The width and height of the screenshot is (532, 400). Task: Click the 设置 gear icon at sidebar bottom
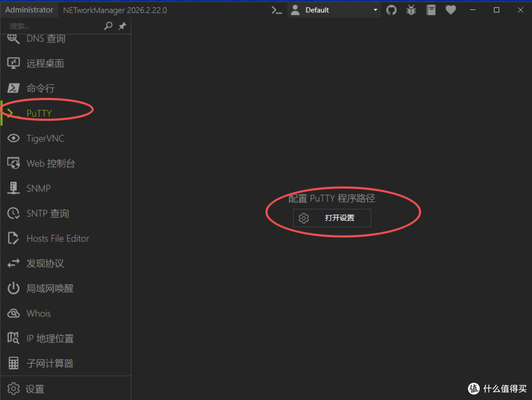point(13,389)
